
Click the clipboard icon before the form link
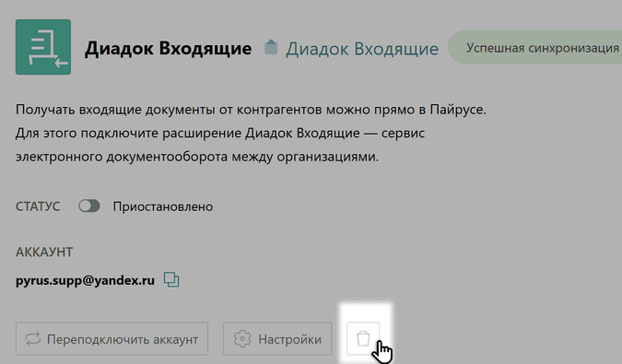[271, 48]
